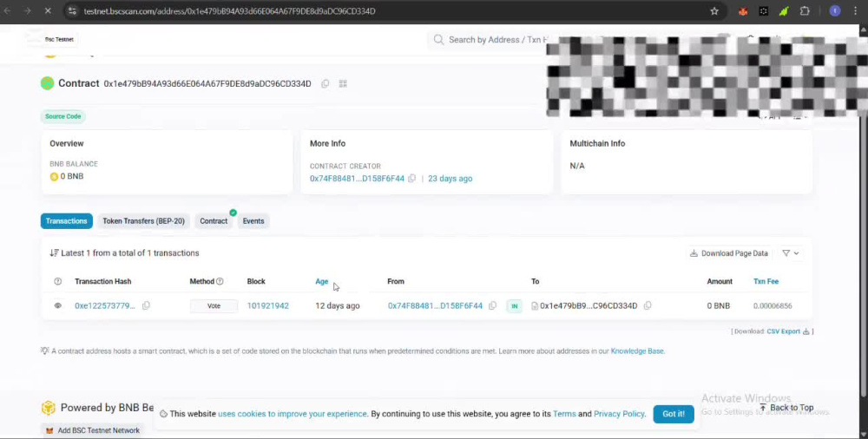Open the Privacy Policy link in cookie banner
The width and height of the screenshot is (868, 439).
coord(619,414)
